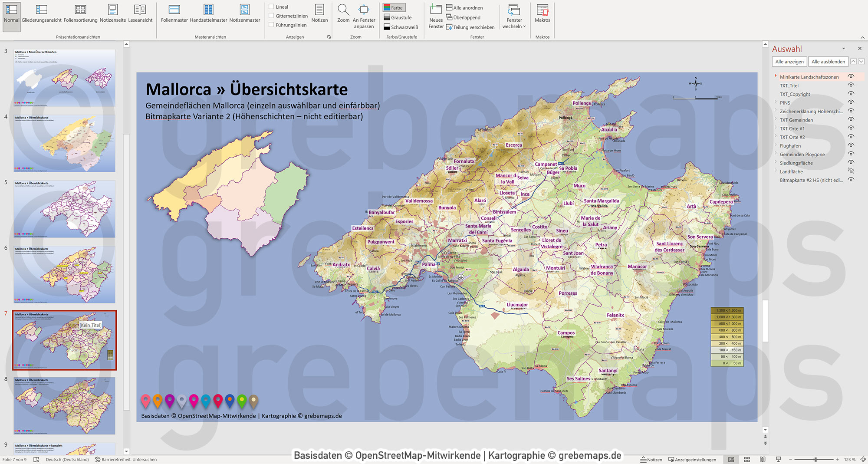Click zoom in plus button
Screen dimensions: 868x464
[837, 459]
